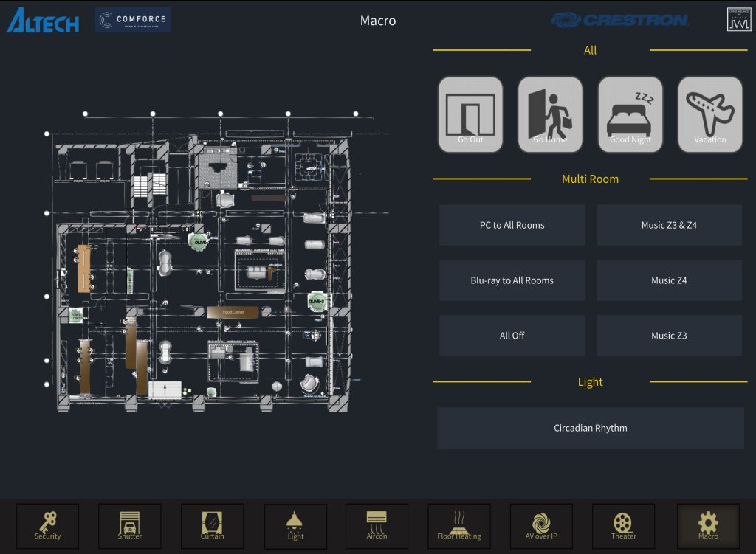Open the Security key icon
Viewport: 756px width, 554px height.
47,525
